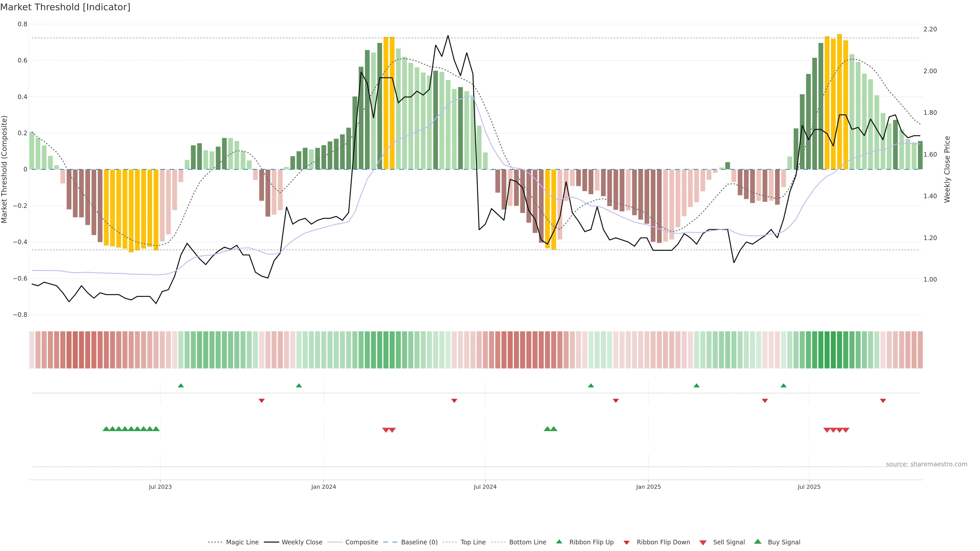Click the Jan 2025 x-axis label
Screen dimensions: 980x551
point(648,487)
